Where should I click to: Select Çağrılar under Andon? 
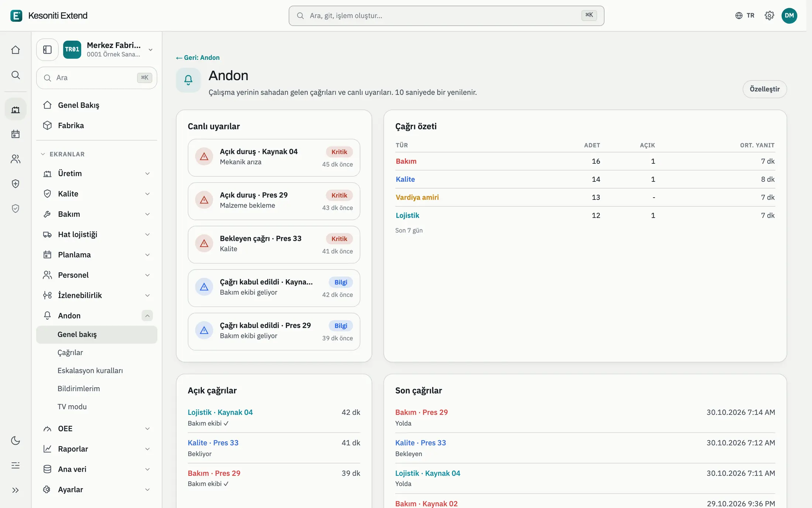pyautogui.click(x=70, y=352)
